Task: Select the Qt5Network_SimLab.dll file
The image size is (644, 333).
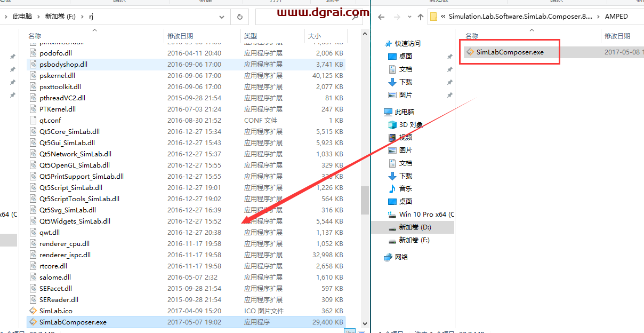Action: (x=186, y=154)
